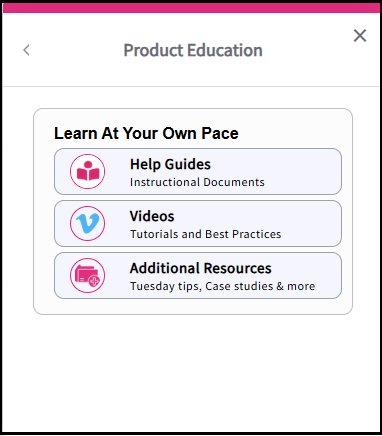Click the pink bar at the top
Viewport: 382px width, 436px height.
pyautogui.click(x=191, y=8)
